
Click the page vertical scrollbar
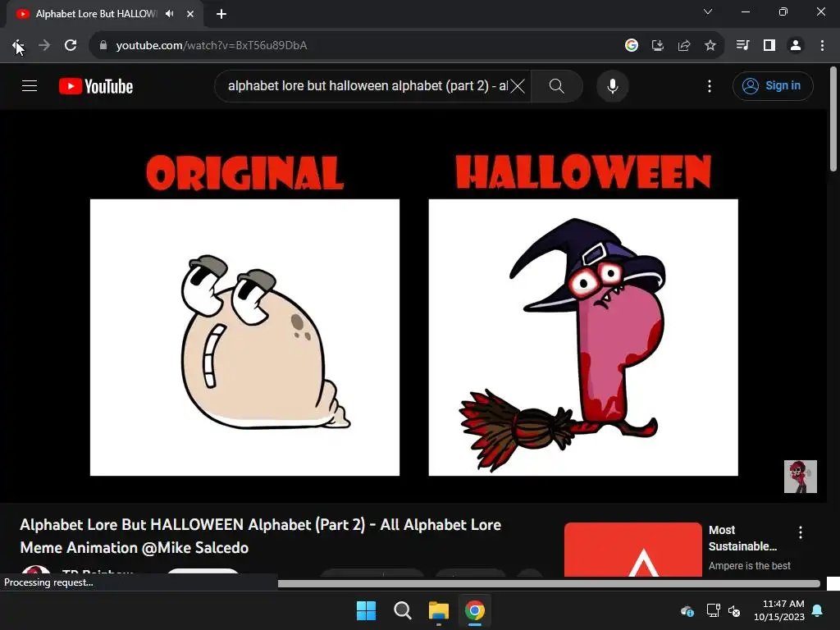click(x=833, y=119)
